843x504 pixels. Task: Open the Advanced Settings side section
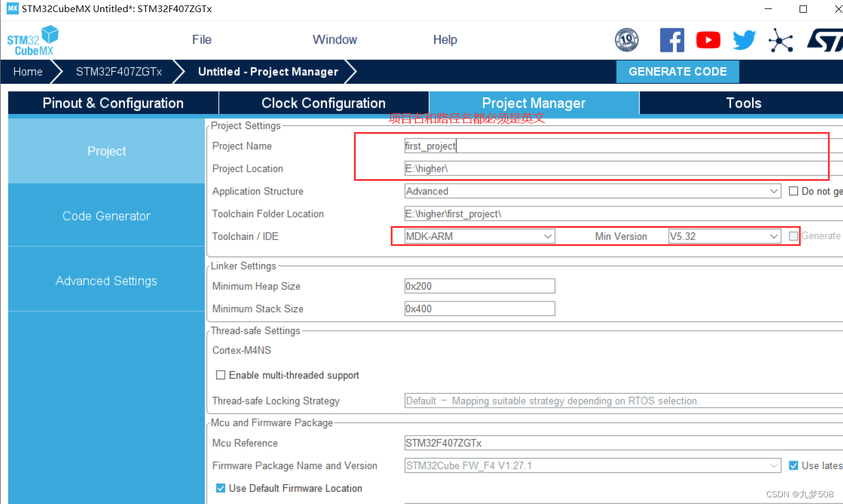tap(107, 281)
